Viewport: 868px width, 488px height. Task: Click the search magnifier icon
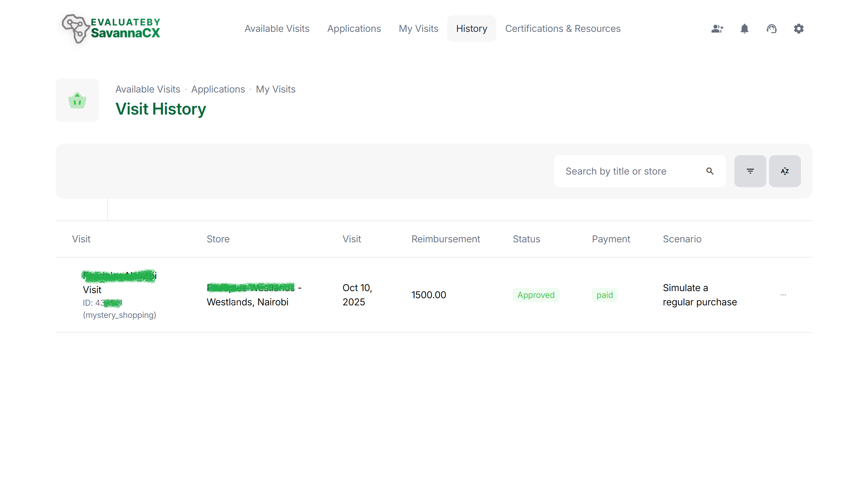coord(710,171)
